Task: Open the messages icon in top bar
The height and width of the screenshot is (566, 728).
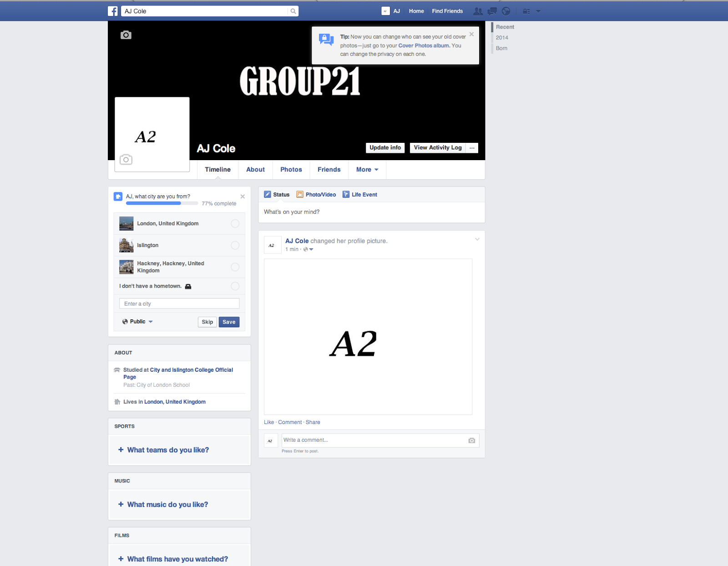Action: pyautogui.click(x=492, y=11)
